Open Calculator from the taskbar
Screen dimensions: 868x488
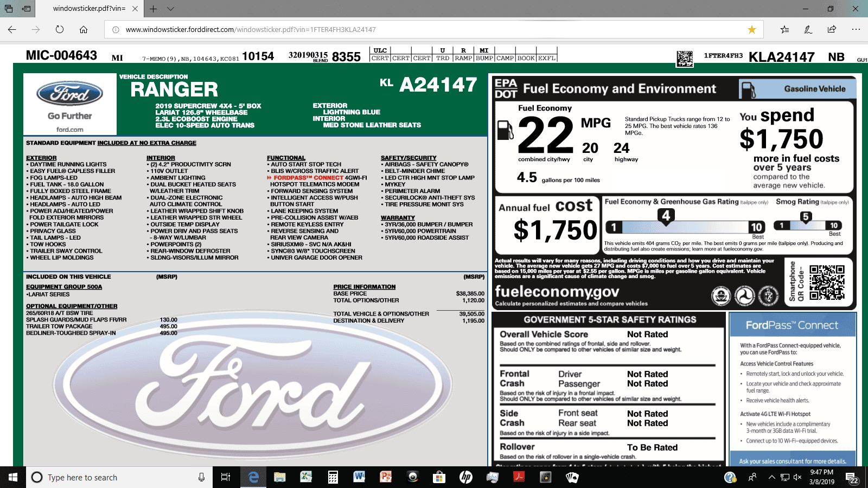333,477
